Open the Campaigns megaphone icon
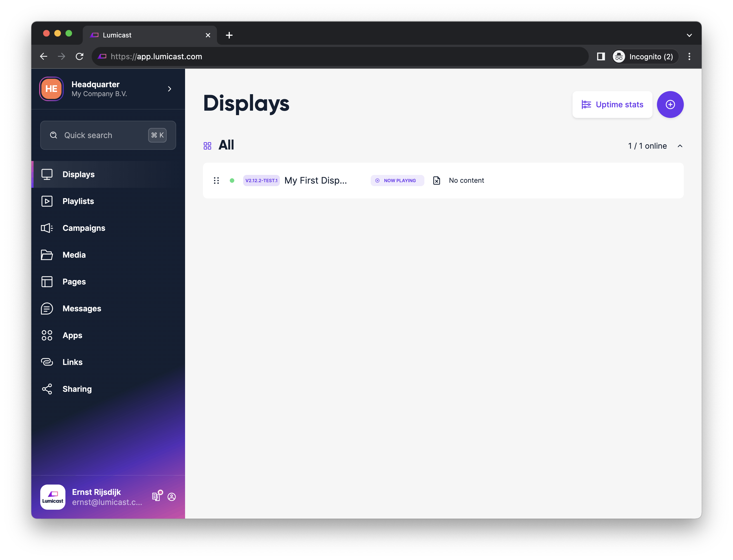This screenshot has width=733, height=560. point(47,228)
